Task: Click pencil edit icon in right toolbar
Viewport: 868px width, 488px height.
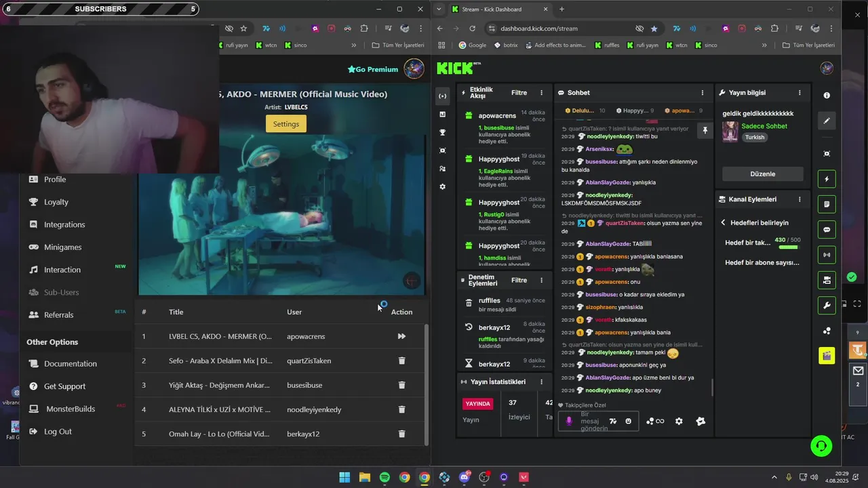Action: pos(827,121)
